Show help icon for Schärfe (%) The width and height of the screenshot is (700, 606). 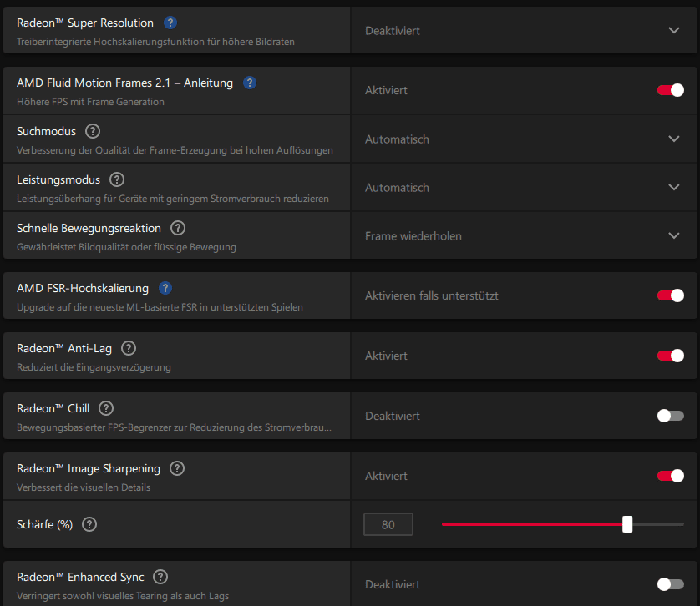coord(89,524)
